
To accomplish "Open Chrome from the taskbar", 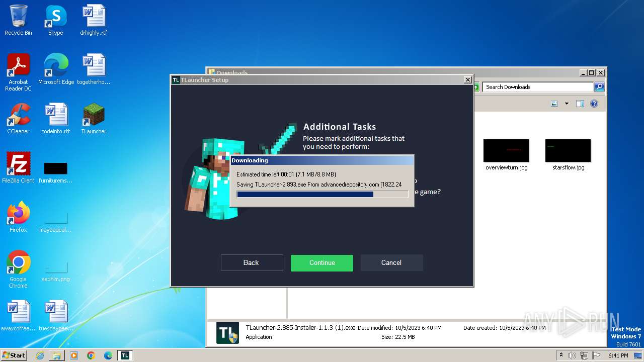I will click(91, 355).
